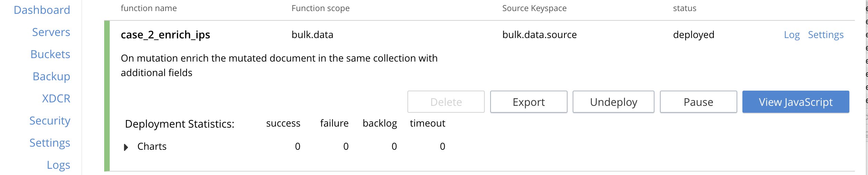Image resolution: width=868 pixels, height=175 pixels.
Task: Navigate to Backup page
Action: 51,76
